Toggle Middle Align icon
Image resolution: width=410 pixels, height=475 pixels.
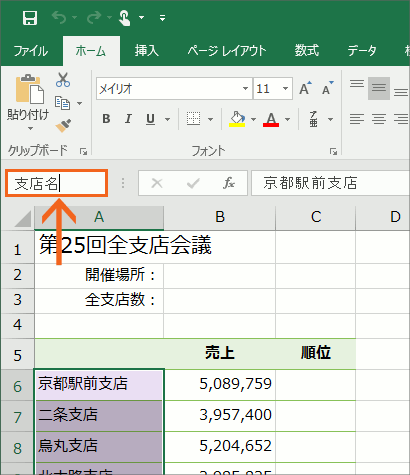(379, 88)
